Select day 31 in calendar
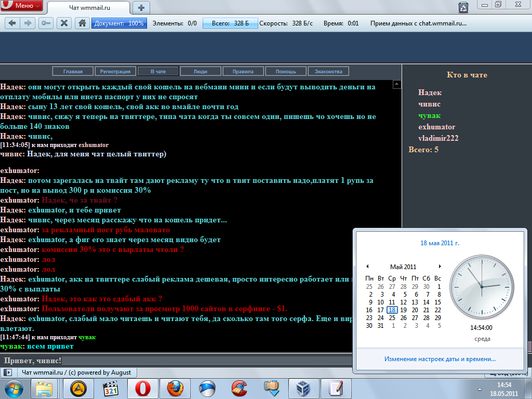The height and width of the screenshot is (399, 532). [381, 325]
